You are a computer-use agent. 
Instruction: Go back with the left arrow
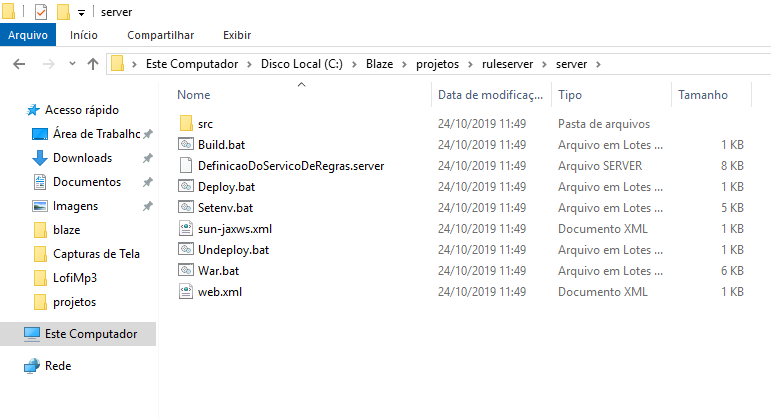[x=19, y=64]
